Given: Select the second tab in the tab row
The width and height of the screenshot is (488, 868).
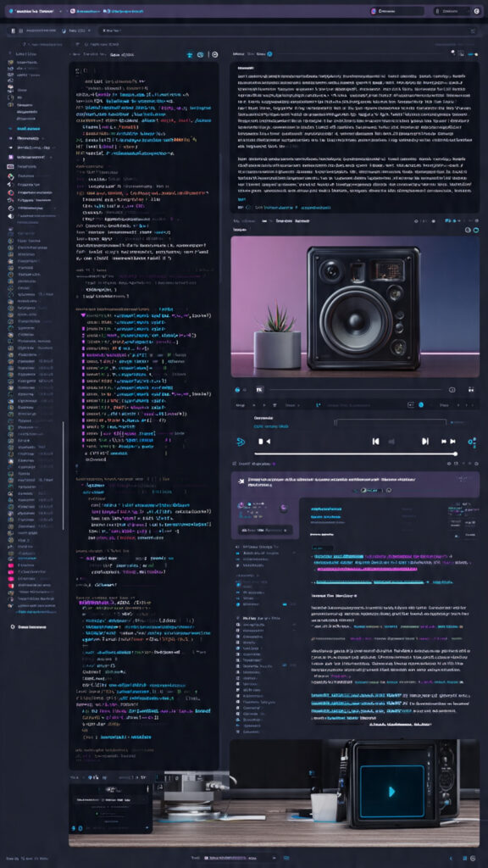Looking at the screenshot, I should 77,31.
